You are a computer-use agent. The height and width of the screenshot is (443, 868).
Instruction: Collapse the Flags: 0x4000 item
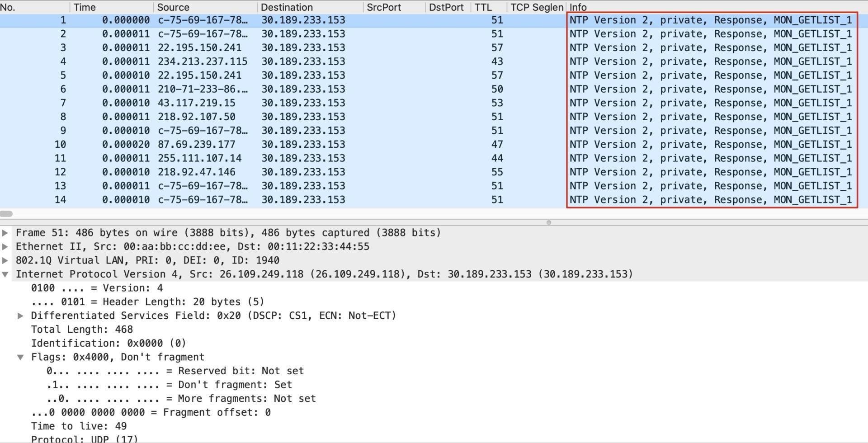pyautogui.click(x=20, y=358)
